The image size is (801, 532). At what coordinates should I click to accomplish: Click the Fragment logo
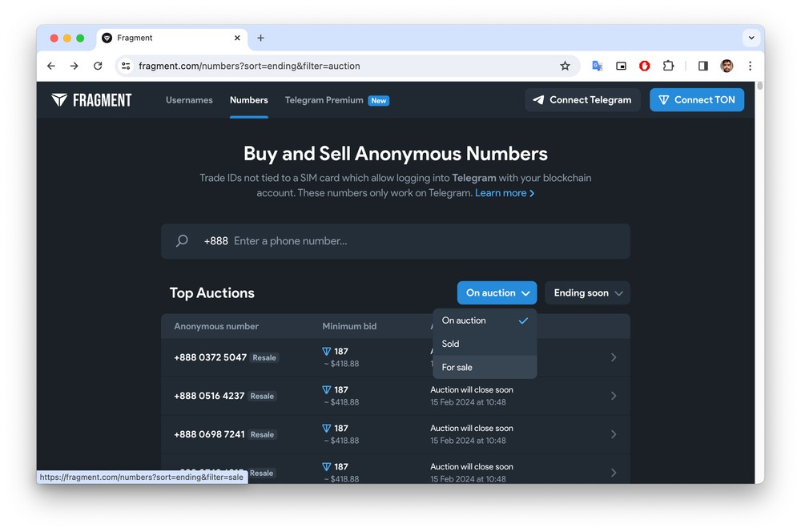(91, 100)
